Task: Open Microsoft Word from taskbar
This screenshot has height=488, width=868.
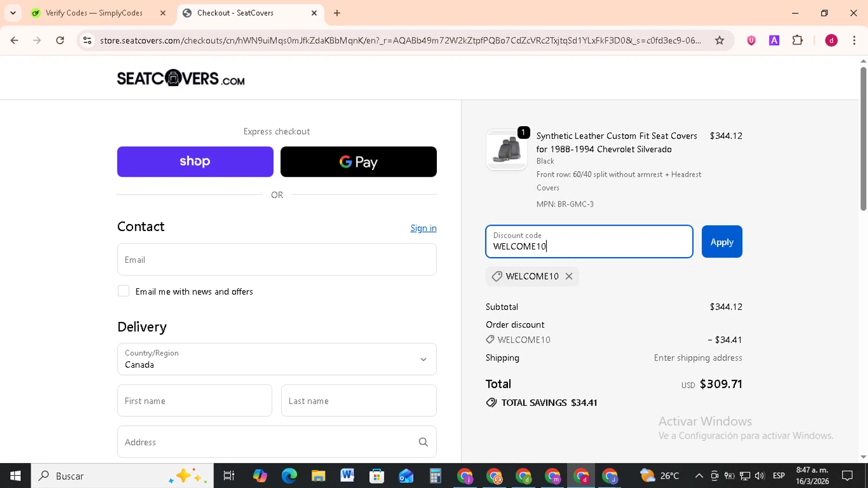Action: [347, 476]
